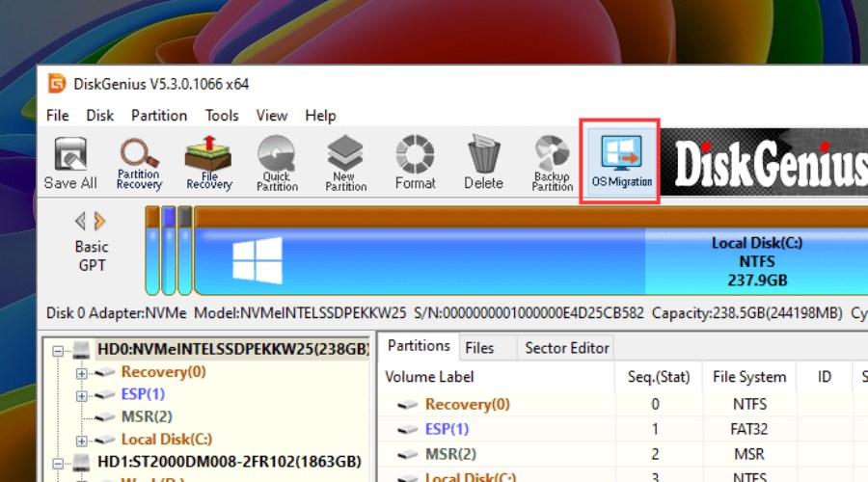Click the Disk 0 Adapter:NVMe info text
This screenshot has height=482, width=868.
tap(117, 313)
